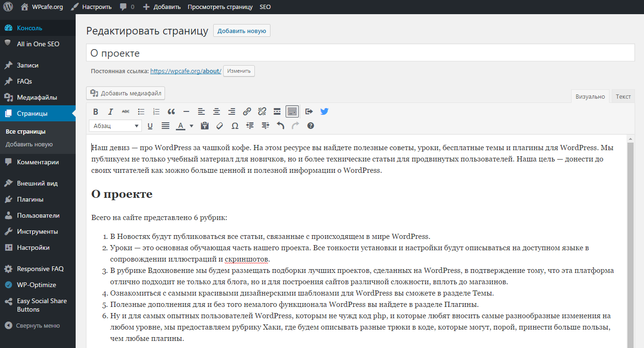Open Консоль in the sidebar
The height and width of the screenshot is (348, 644).
coord(38,28)
